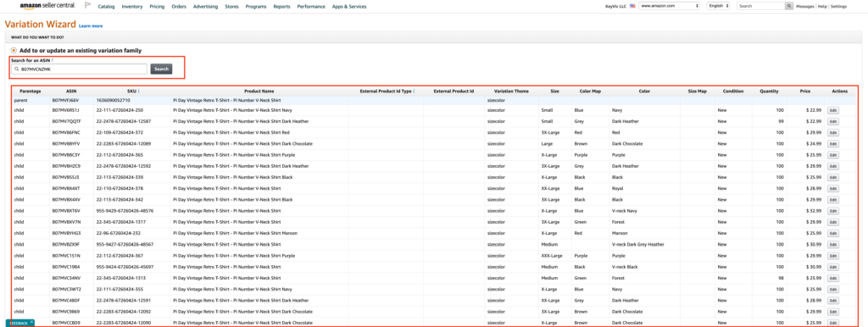Viewport: 868px width, 327px height.
Task: Click the flag icon beside the logo
Action: (x=87, y=6)
